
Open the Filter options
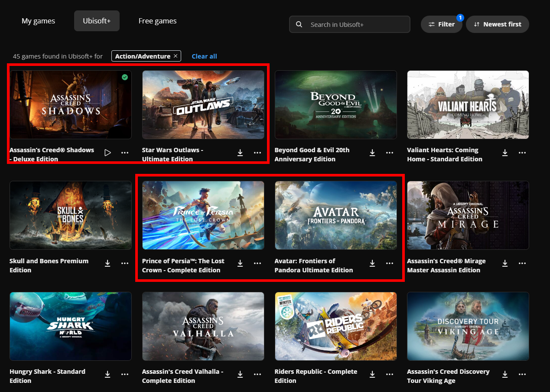441,24
